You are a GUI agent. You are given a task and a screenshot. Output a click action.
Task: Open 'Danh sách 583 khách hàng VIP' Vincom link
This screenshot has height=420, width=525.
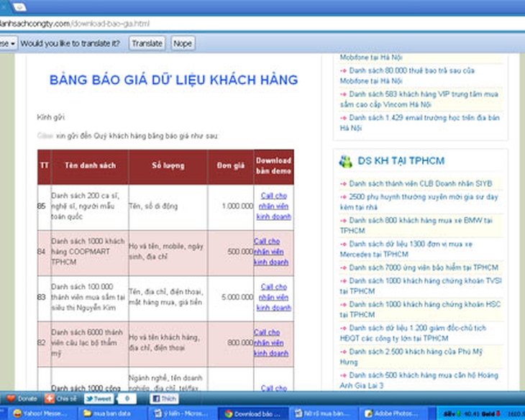[419, 99]
